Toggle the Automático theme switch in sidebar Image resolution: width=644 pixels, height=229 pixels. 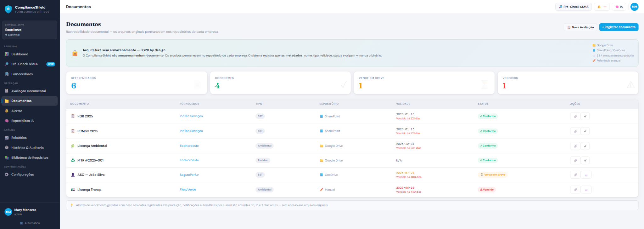pyautogui.click(x=30, y=223)
